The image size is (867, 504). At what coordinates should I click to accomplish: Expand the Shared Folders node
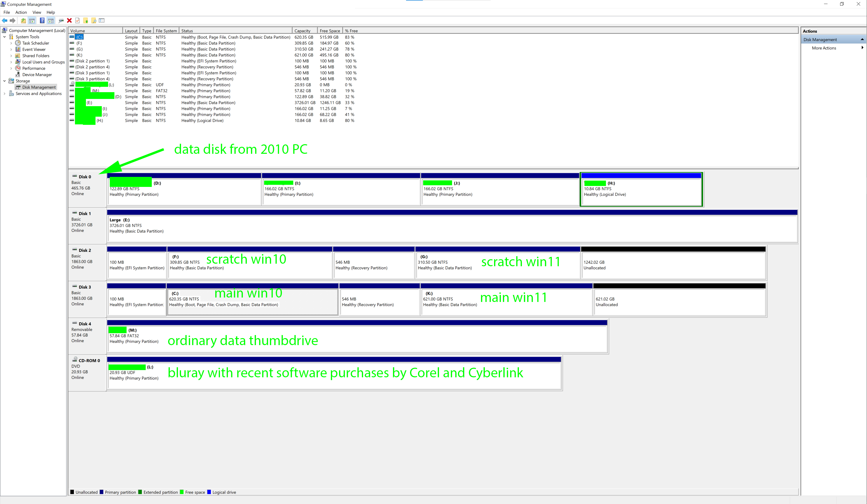pos(11,56)
